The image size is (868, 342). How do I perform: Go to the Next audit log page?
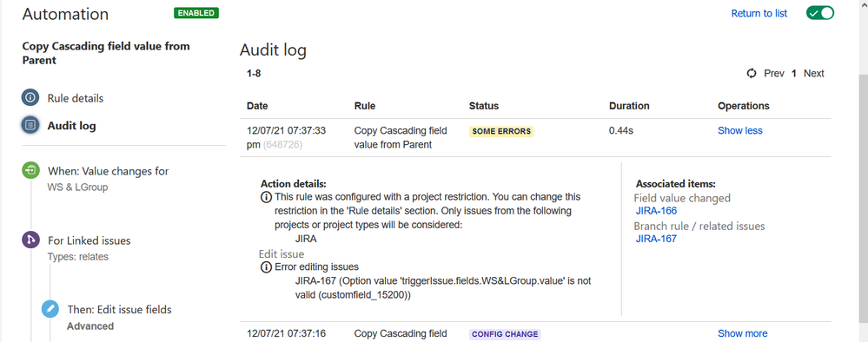814,73
